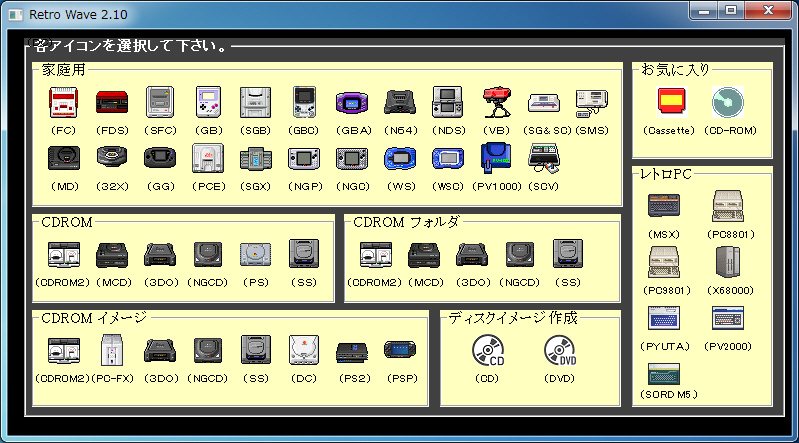
Task: Minimize the Retro Wave window
Action: coord(704,10)
